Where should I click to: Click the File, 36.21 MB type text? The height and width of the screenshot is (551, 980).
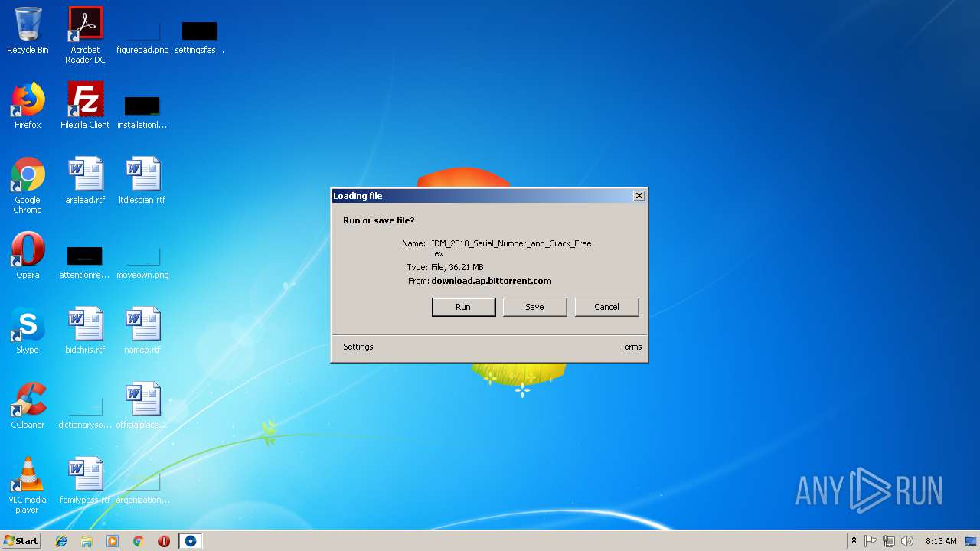(457, 267)
